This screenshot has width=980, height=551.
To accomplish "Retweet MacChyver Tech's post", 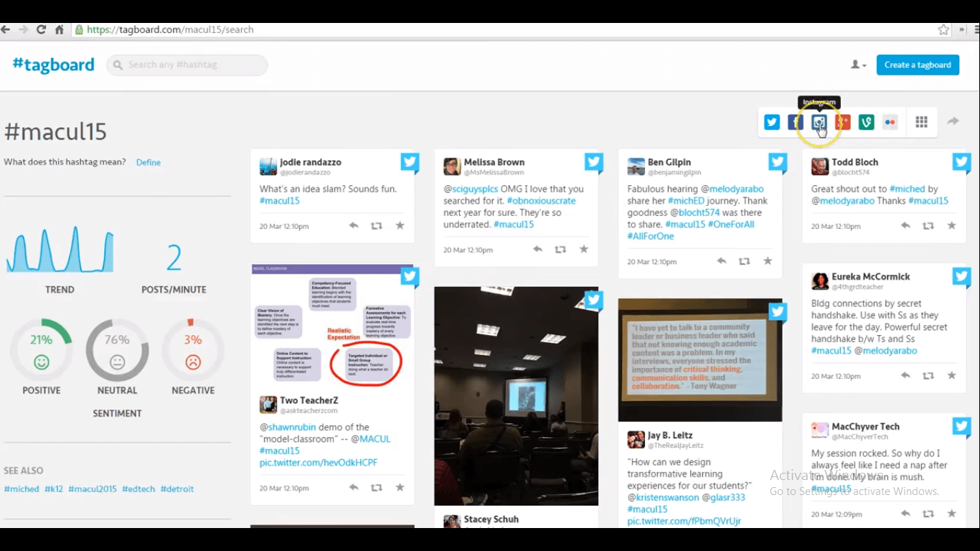I will [928, 514].
